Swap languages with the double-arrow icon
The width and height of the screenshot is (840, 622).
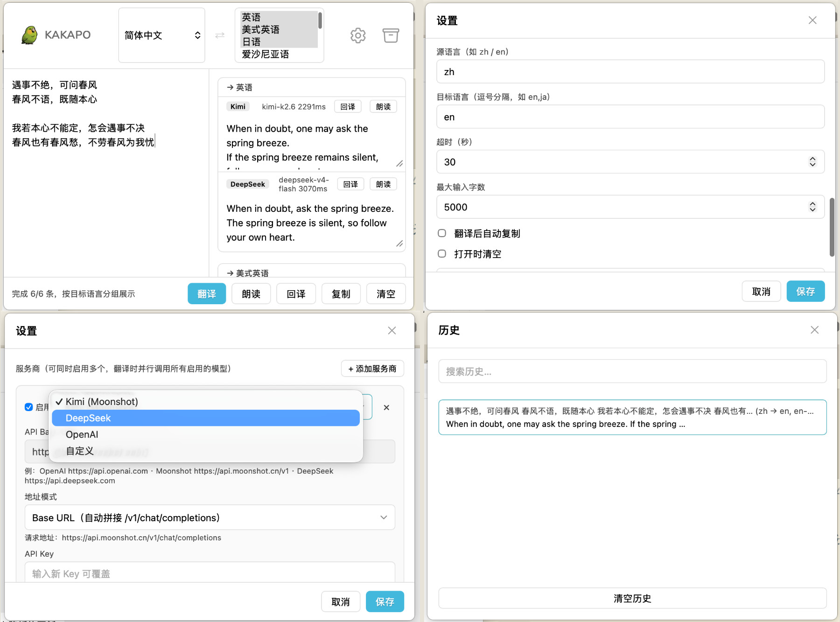click(220, 35)
